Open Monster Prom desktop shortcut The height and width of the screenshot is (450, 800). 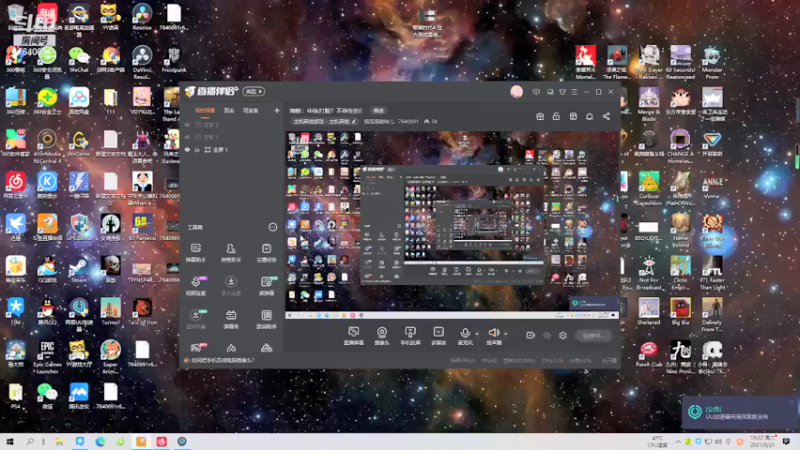point(712,62)
